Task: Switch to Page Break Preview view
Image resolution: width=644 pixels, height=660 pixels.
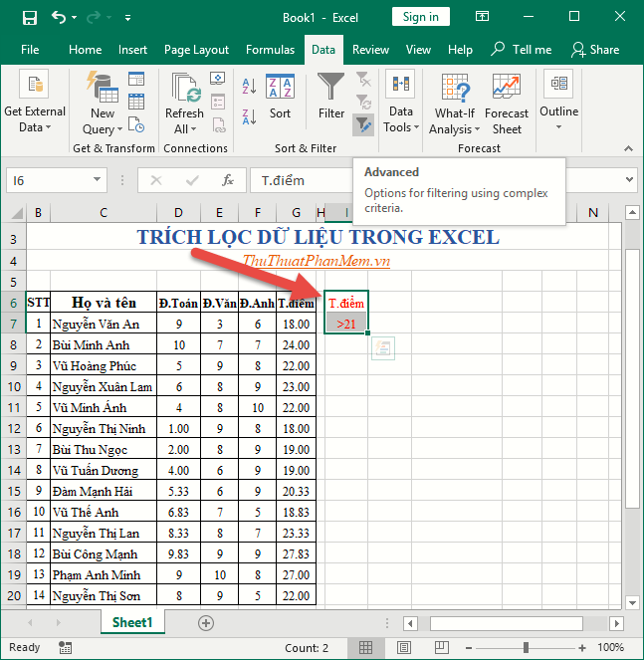Action: click(x=442, y=647)
